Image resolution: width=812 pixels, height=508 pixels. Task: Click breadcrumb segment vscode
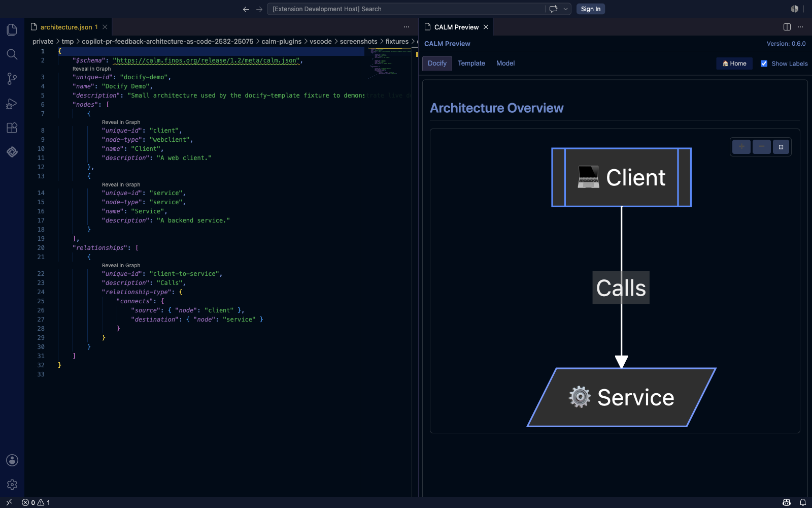click(x=321, y=42)
